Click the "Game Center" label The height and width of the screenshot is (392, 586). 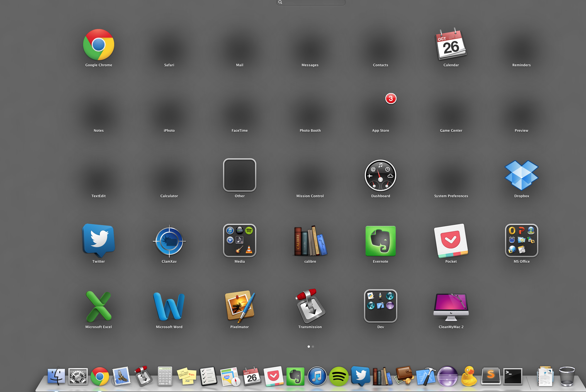click(x=451, y=131)
